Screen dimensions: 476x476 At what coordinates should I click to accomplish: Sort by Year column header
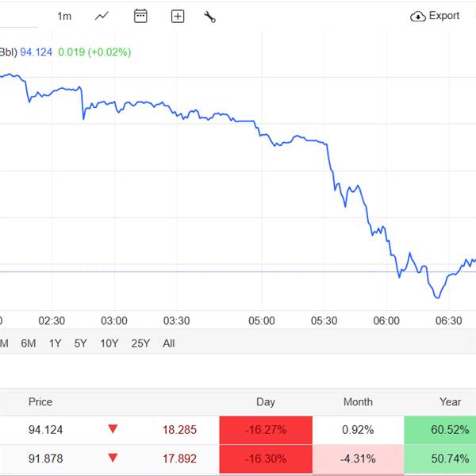click(450, 402)
